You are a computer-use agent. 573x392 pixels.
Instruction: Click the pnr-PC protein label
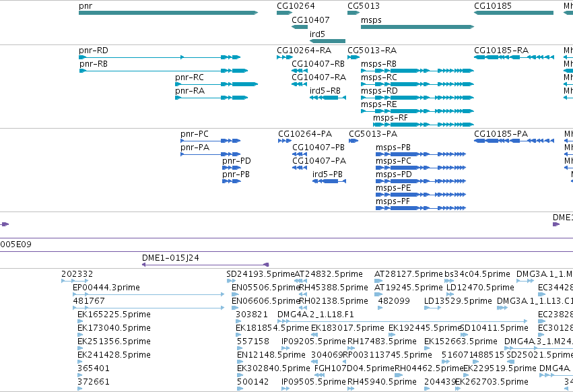coord(195,134)
